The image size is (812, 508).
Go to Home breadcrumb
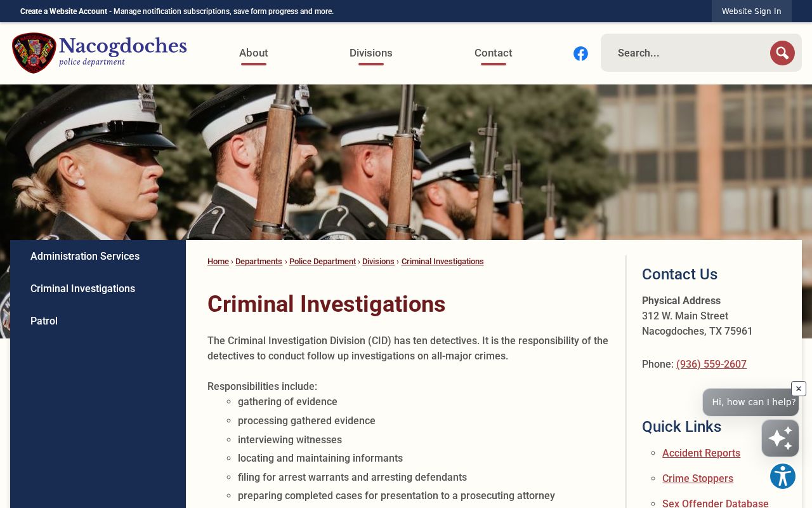click(218, 262)
